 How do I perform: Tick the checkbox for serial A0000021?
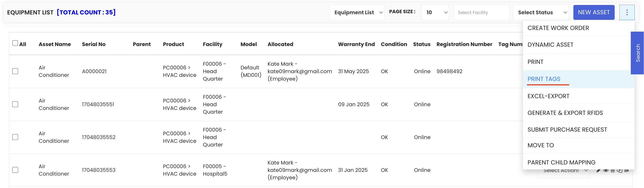pos(15,71)
